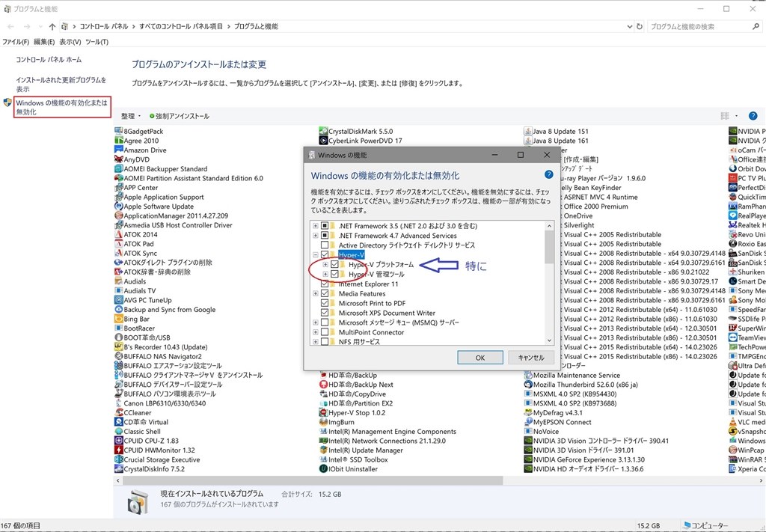Click the CyberLink PowerDVD 17 icon
The height and width of the screenshot is (532, 766).
point(323,141)
